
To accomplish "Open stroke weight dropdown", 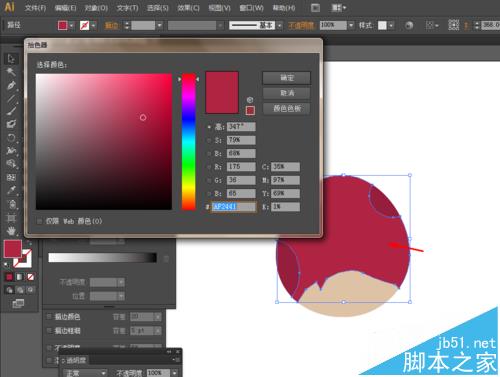I will point(160,25).
